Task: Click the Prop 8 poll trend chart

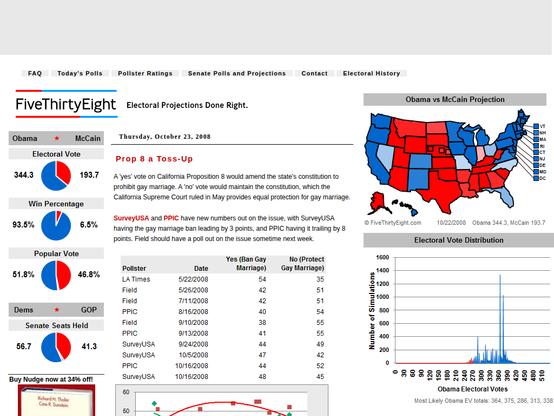Action: [x=222, y=400]
